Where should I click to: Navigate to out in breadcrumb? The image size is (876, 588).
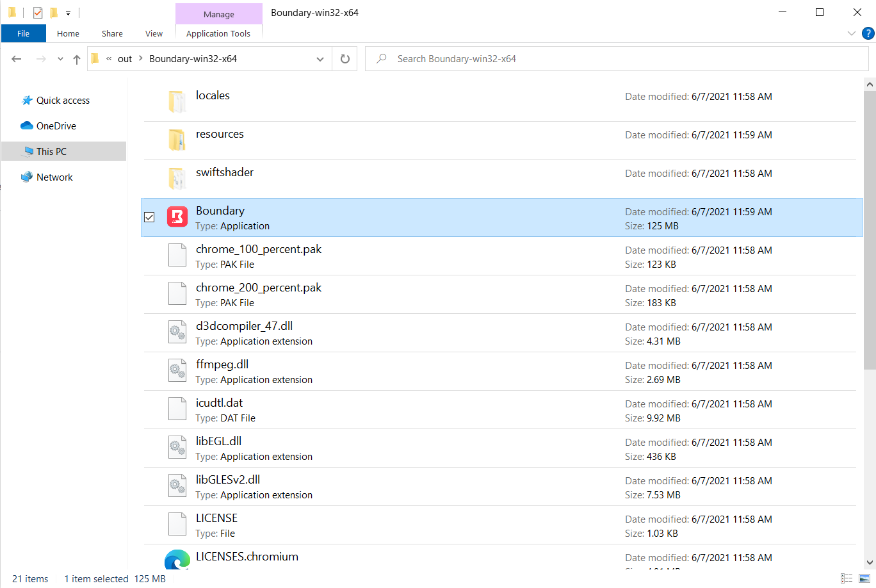[x=125, y=59]
